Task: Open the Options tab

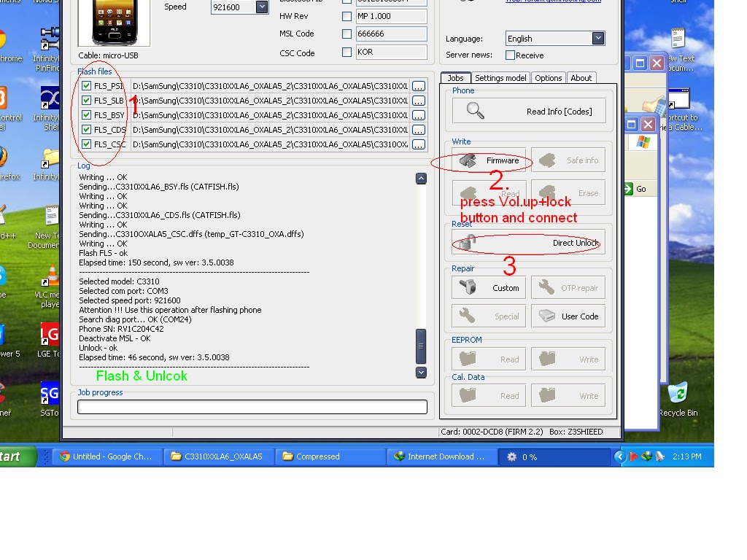Action: 548,77
